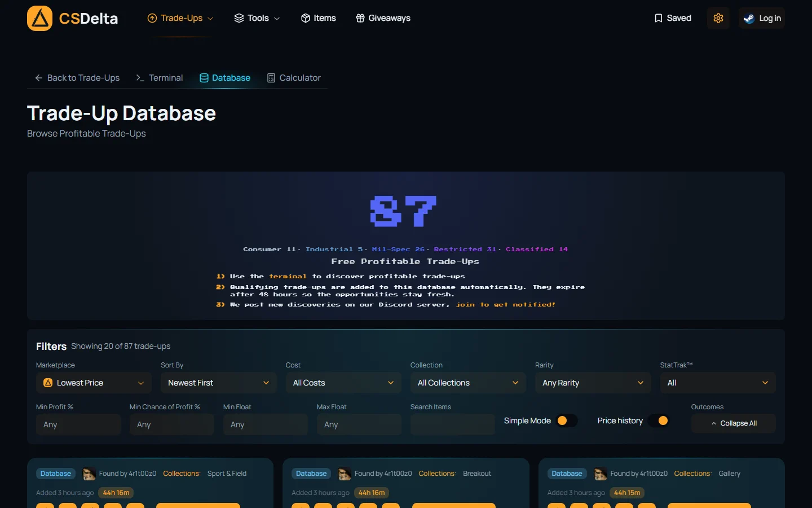812x508 pixels.
Task: Go back to Trade-Ups
Action: (77, 78)
